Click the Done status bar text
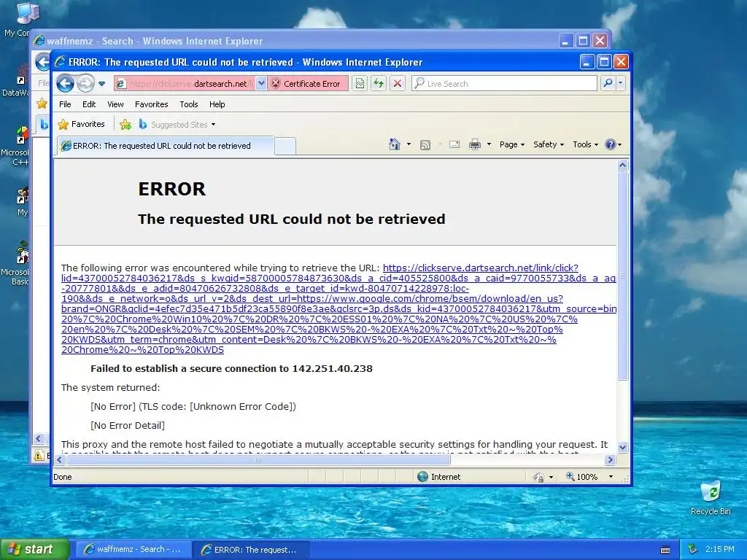 [x=63, y=477]
